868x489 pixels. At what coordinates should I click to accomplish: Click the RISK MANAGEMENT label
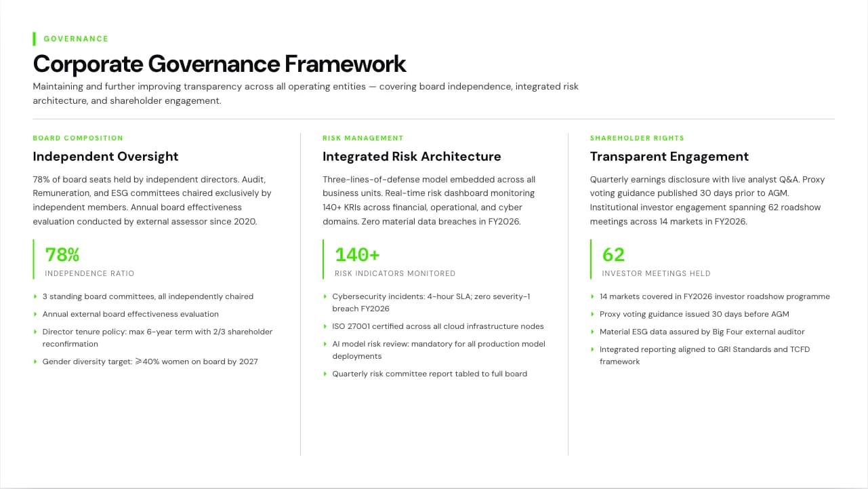pos(363,138)
